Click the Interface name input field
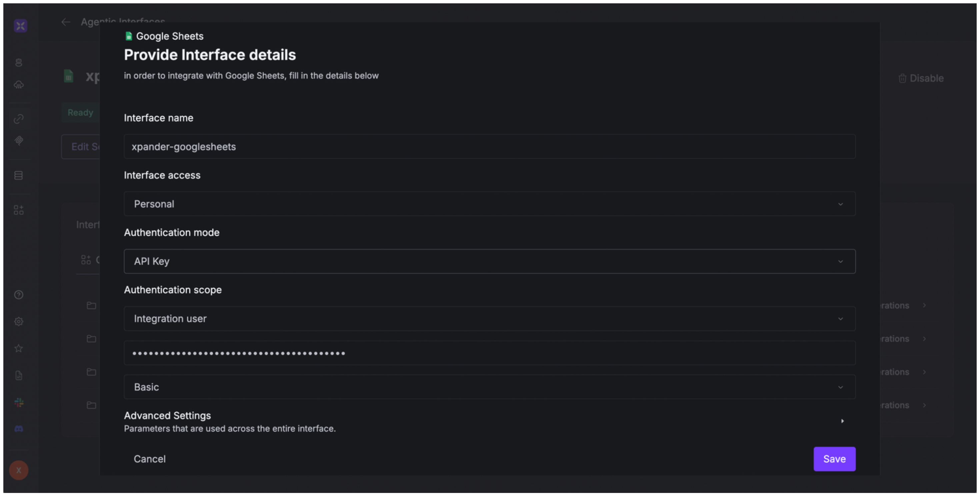The image size is (980, 496). [x=489, y=146]
